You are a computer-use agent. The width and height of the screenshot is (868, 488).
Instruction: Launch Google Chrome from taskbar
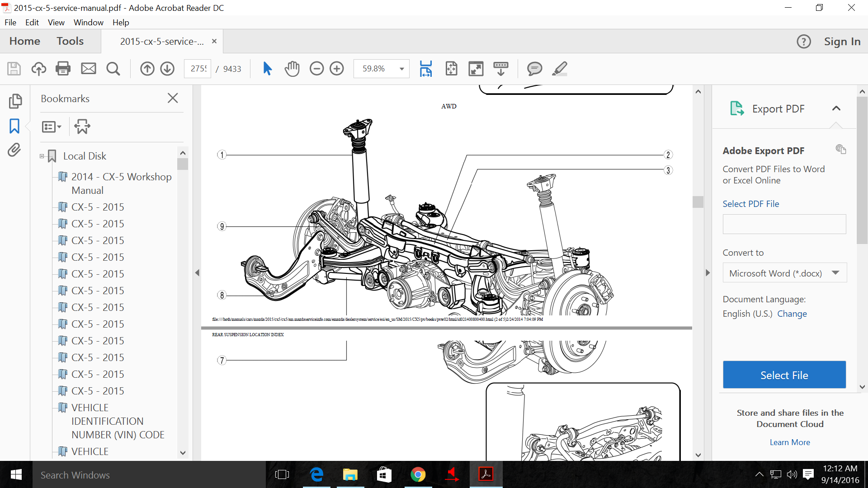418,475
